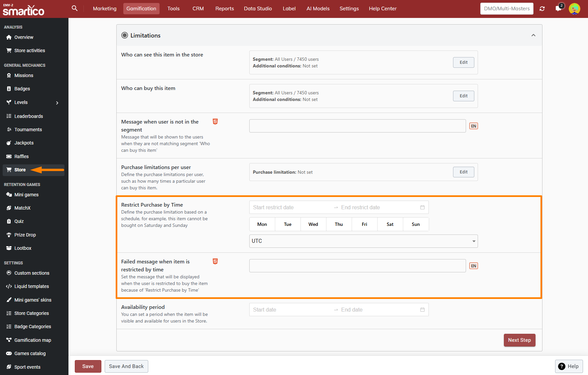Click the refresh sync icon in header

click(x=542, y=9)
